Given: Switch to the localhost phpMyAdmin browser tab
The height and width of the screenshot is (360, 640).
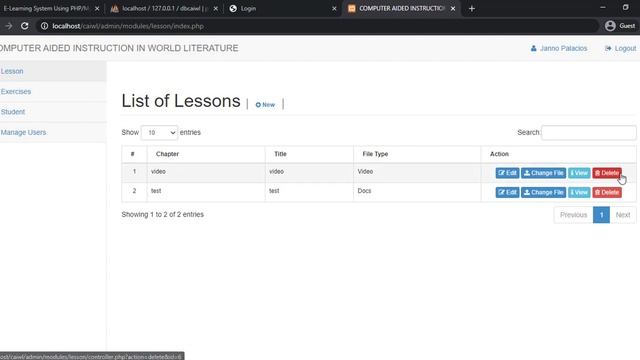Looking at the screenshot, I should pyautogui.click(x=165, y=8).
